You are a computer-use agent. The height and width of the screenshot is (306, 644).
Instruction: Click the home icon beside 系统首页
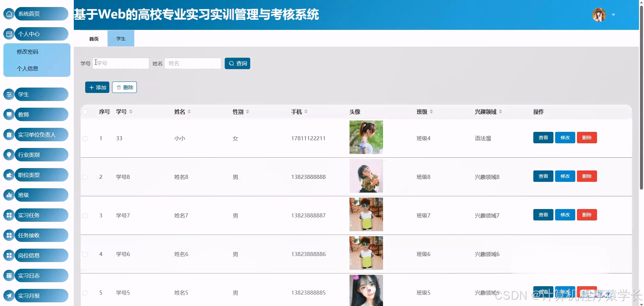[9, 14]
